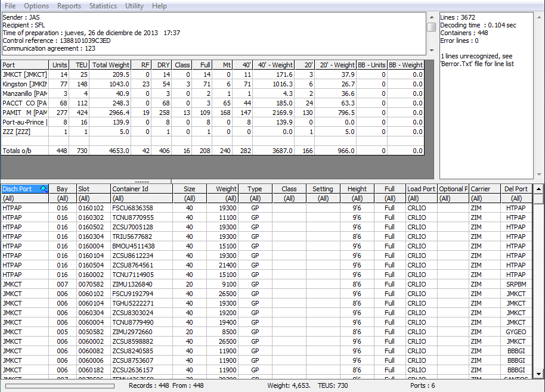Click the Total Weight header in summary table
Viewport: 545px width, 392px height.
[110, 65]
